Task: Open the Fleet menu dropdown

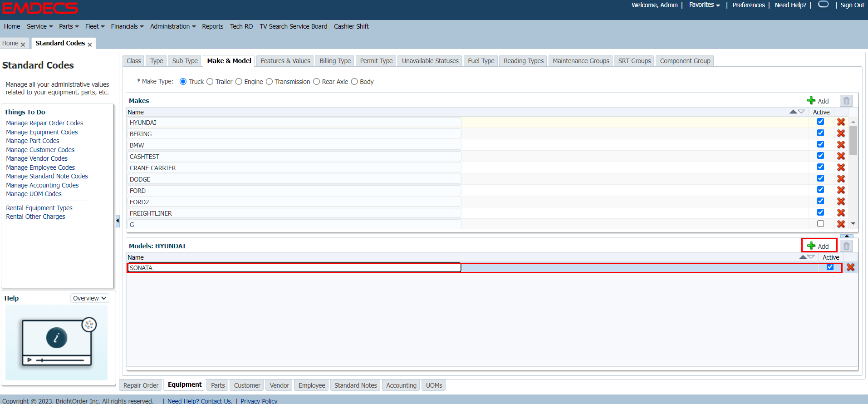Action: pyautogui.click(x=95, y=26)
